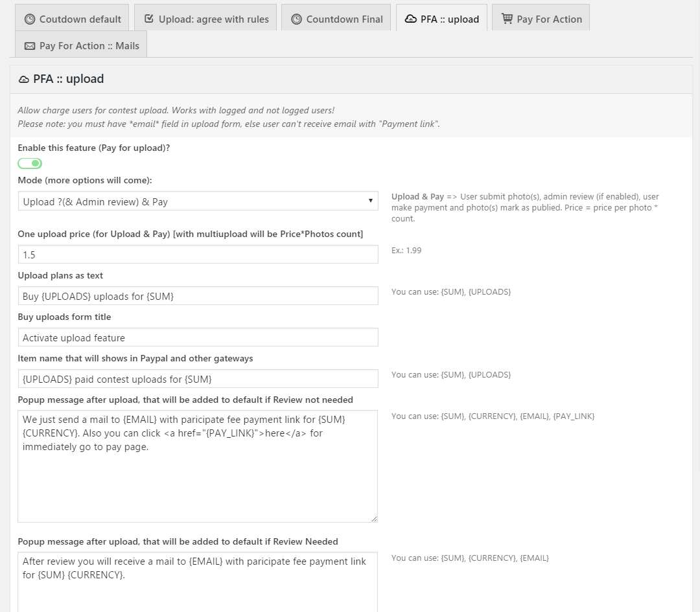Click the cloud icon on PFA :: upload tab
This screenshot has width=700, height=612.
point(411,19)
